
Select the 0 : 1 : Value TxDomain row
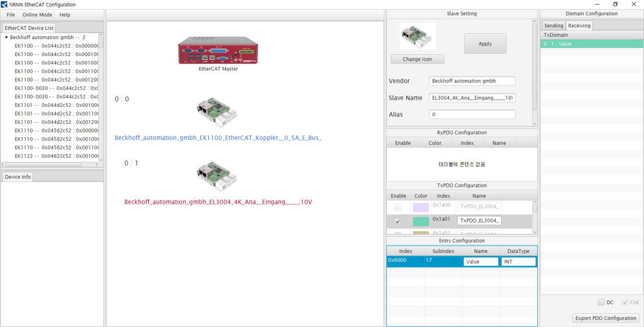point(591,44)
